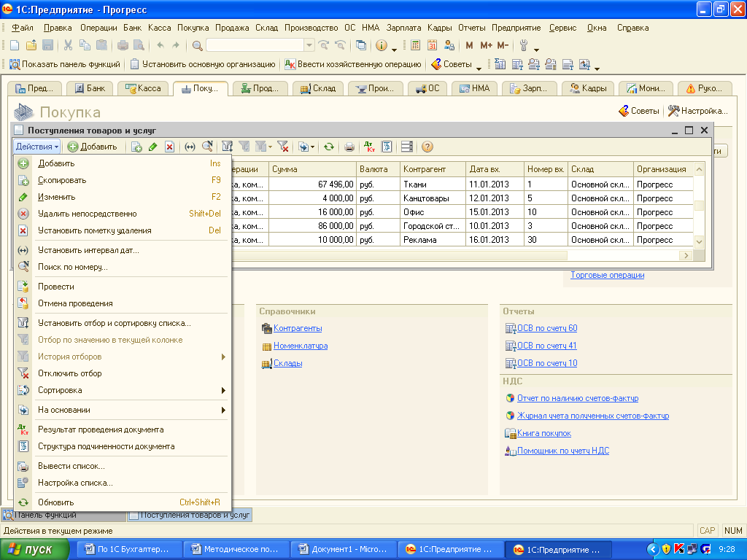Screen dimensions: 747x560
Task: Click the copy document toolbar icon
Action: tap(136, 147)
